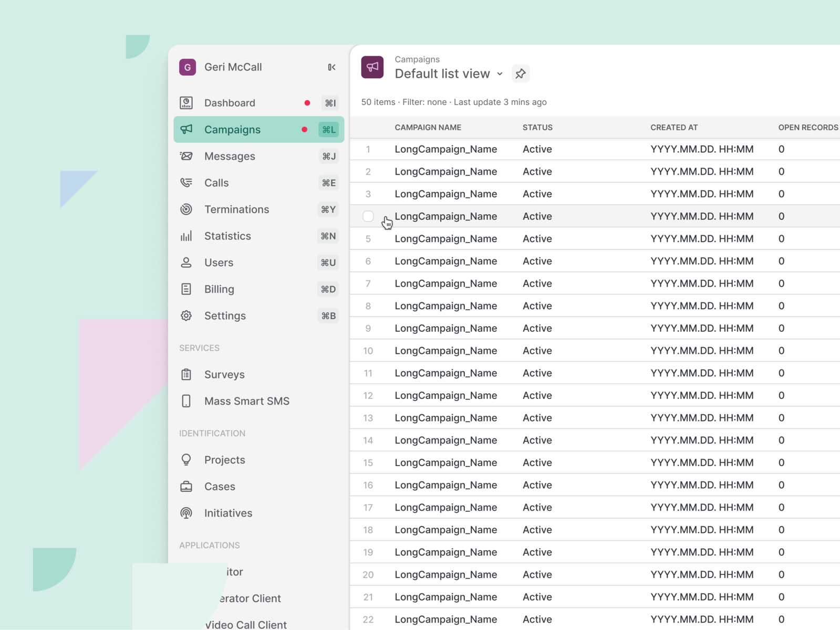The width and height of the screenshot is (840, 630).
Task: Click the Dashboard icon in the sidebar
Action: click(186, 103)
